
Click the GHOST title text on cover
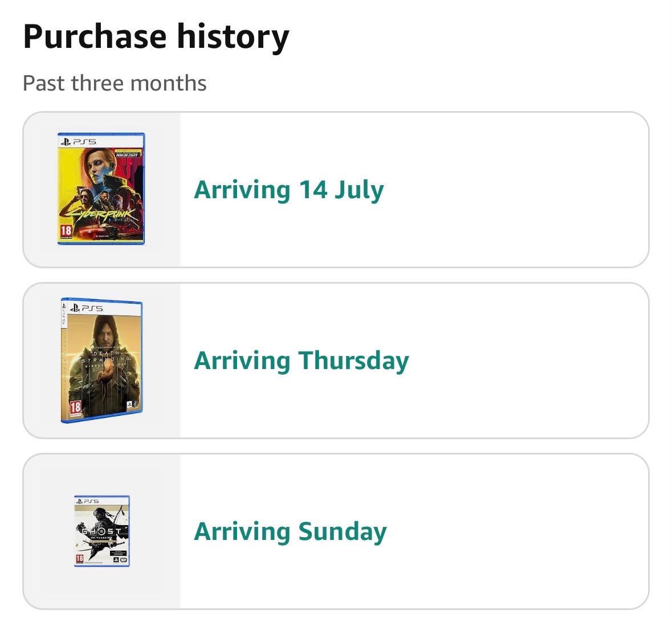99,531
